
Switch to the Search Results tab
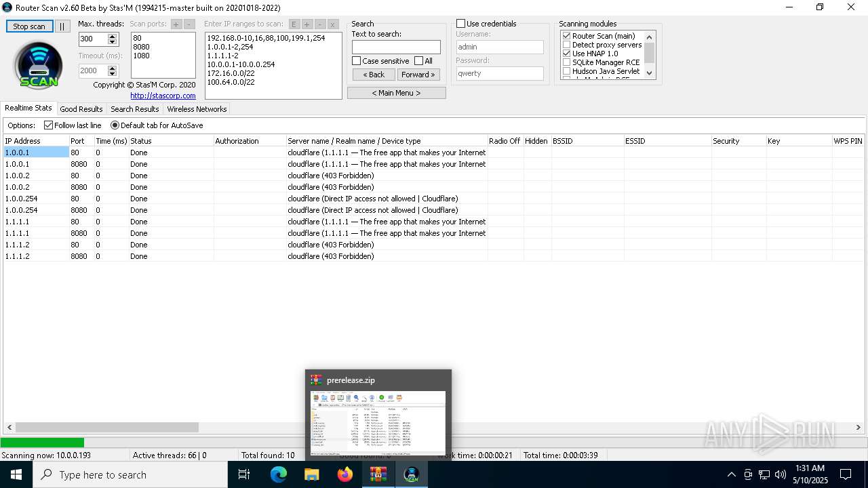coord(134,109)
